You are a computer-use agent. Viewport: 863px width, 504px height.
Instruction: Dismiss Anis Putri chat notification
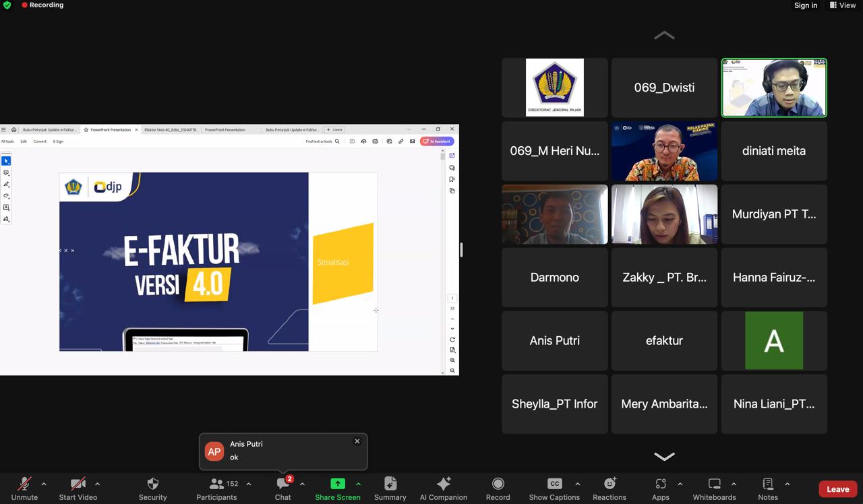(357, 441)
